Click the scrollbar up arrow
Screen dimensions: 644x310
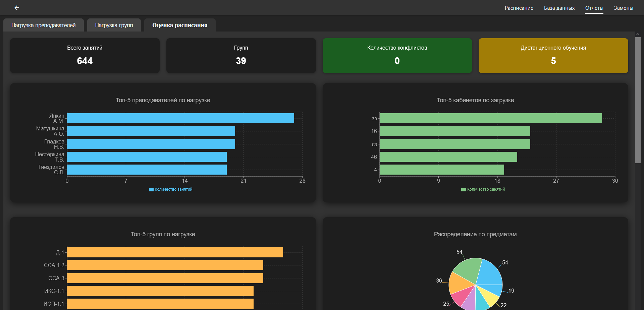click(x=638, y=34)
